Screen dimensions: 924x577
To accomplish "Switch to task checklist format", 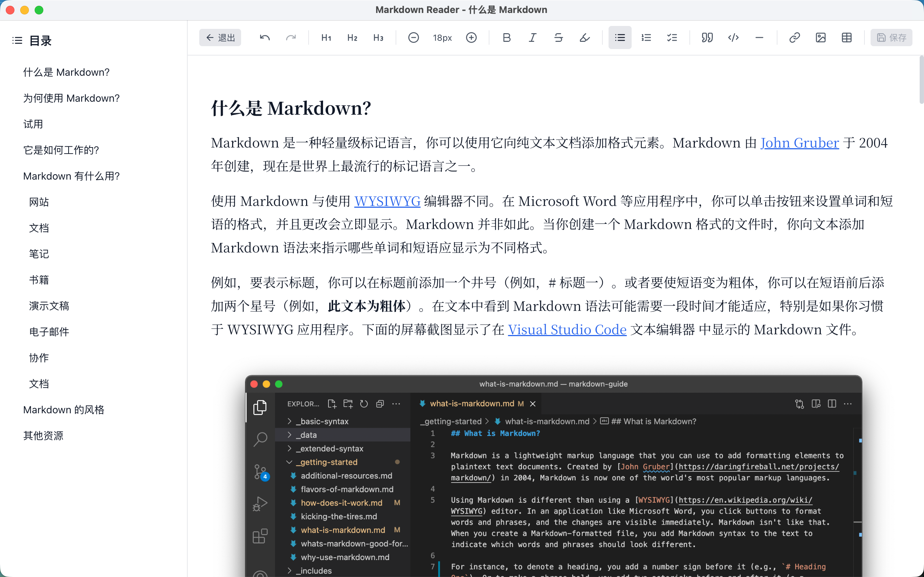I will tap(672, 37).
